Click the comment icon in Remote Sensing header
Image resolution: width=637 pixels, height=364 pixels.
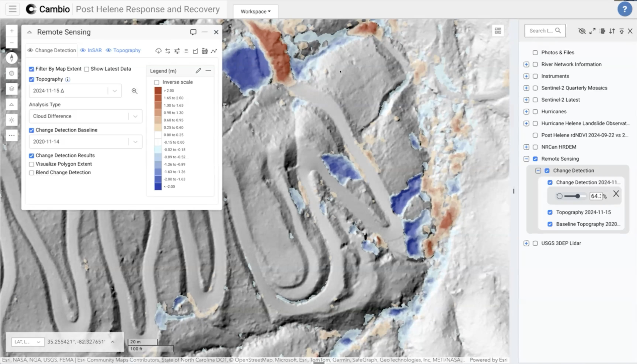pyautogui.click(x=193, y=32)
